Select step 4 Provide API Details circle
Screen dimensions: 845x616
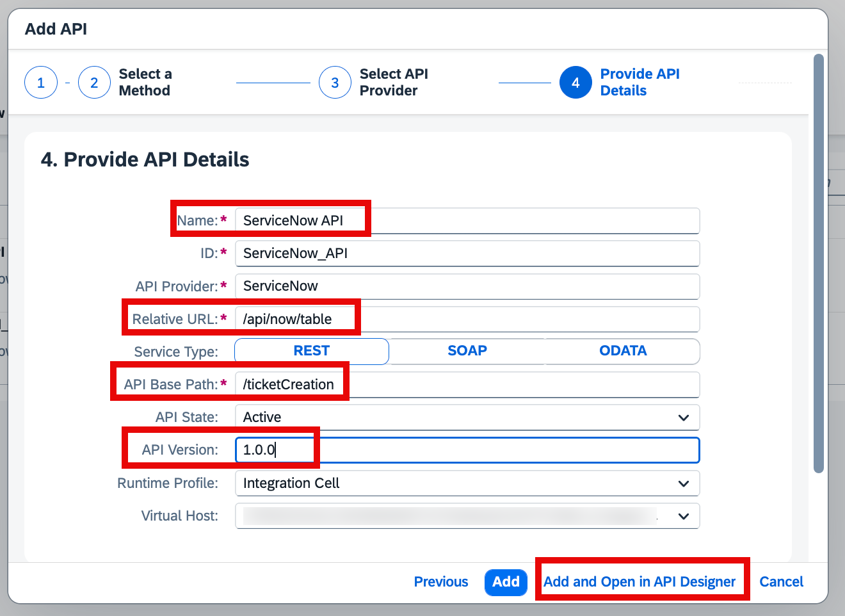click(x=575, y=83)
